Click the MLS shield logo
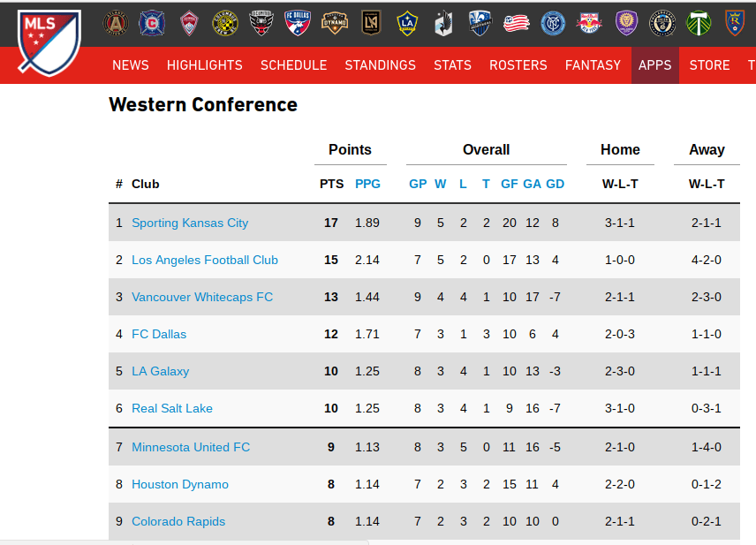Screen dimensions: 756x545 pos(49,42)
